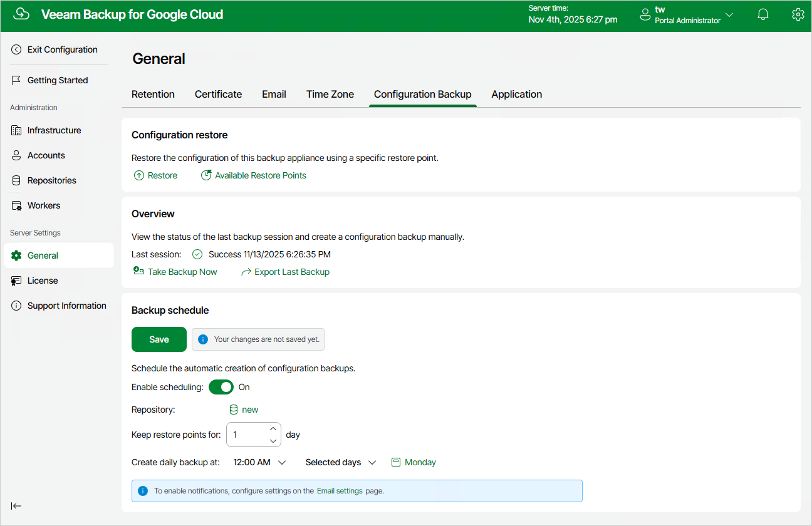Image resolution: width=812 pixels, height=526 pixels.
Task: Click the Exit Configuration back arrow icon
Action: click(x=16, y=49)
